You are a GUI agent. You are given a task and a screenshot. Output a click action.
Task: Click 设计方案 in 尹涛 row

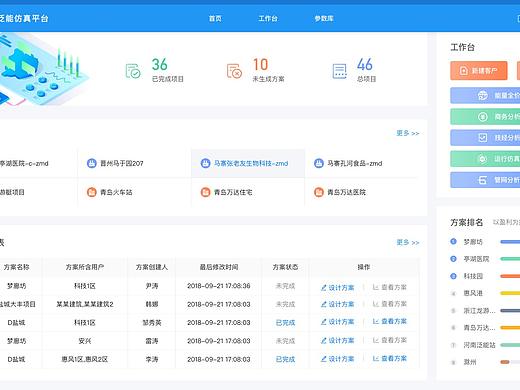[337, 287]
